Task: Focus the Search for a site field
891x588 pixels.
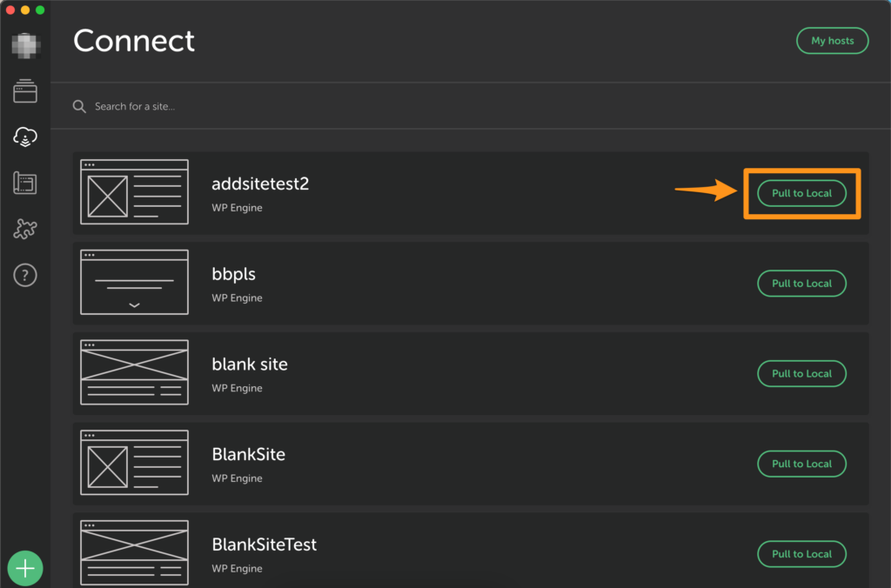Action: point(261,106)
